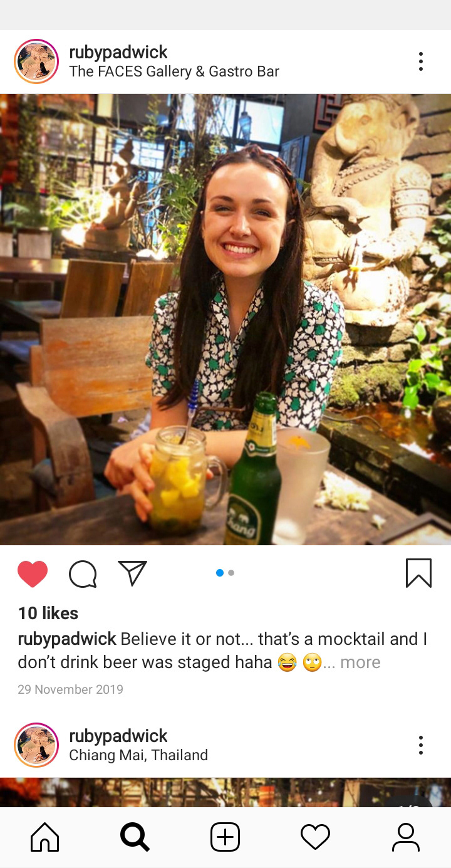Create new post with plus icon
Screen dimensions: 451x868
point(225,837)
